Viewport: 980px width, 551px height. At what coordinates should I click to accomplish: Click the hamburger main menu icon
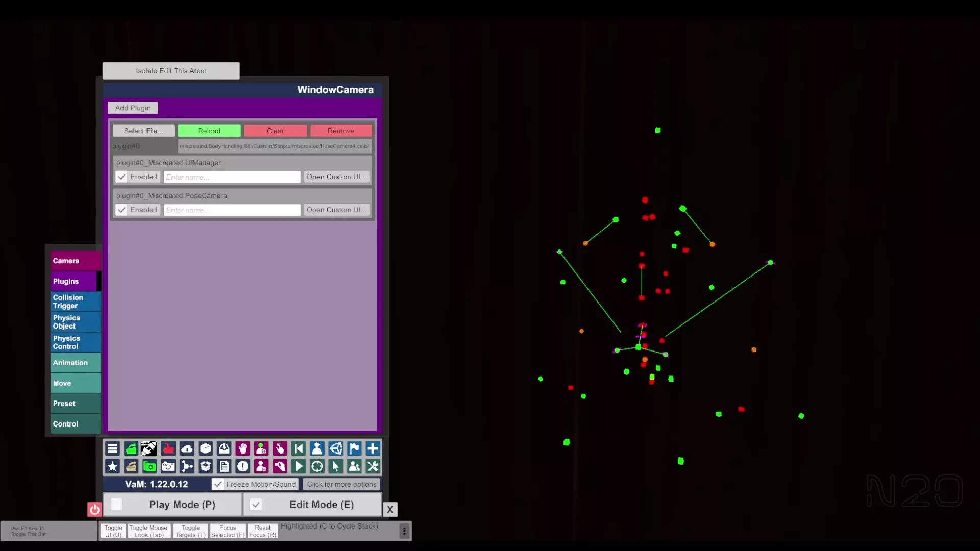[112, 448]
